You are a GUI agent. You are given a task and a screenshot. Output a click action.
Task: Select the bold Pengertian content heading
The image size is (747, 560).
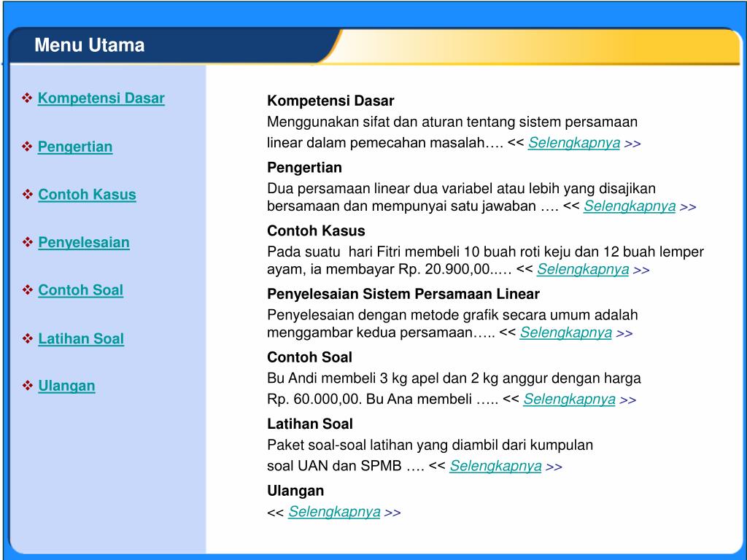pos(304,168)
